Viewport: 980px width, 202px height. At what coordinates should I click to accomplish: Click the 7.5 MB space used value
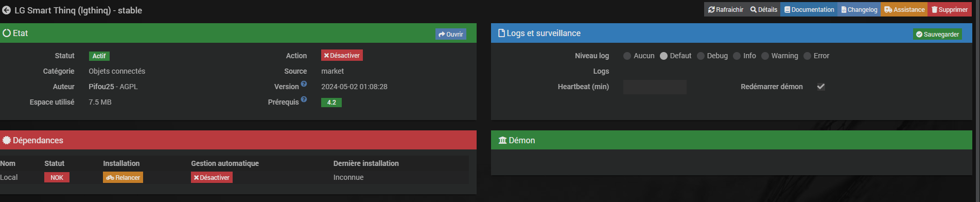pos(100,102)
